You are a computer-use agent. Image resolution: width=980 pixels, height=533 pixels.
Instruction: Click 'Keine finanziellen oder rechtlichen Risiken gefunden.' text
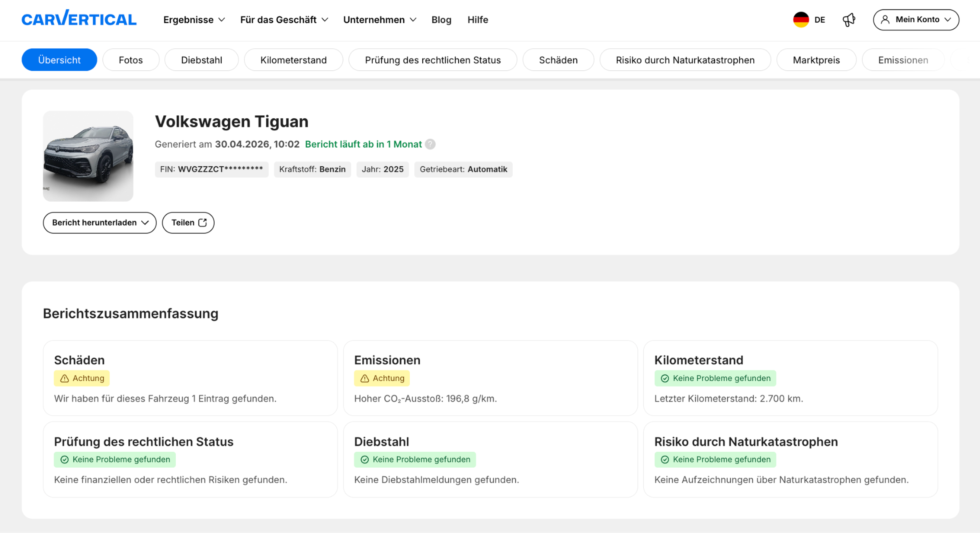coord(170,480)
